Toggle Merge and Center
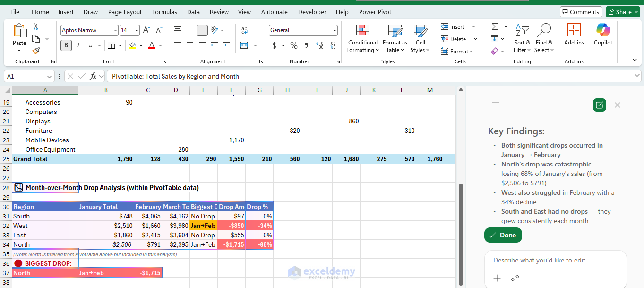The height and width of the screenshot is (288, 644). pos(244,45)
